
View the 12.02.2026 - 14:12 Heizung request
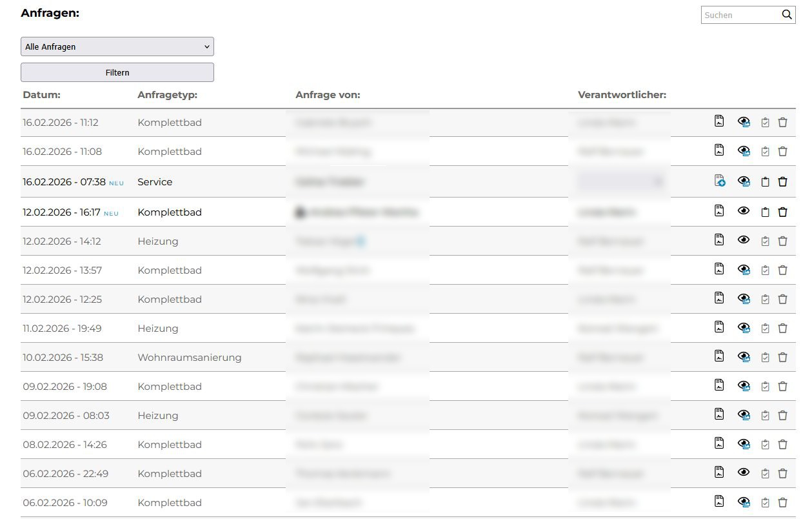744,240
